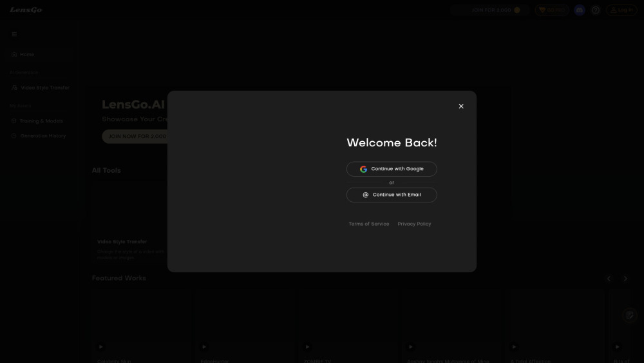Click Continue with Email button
644x363 pixels.
pyautogui.click(x=392, y=195)
